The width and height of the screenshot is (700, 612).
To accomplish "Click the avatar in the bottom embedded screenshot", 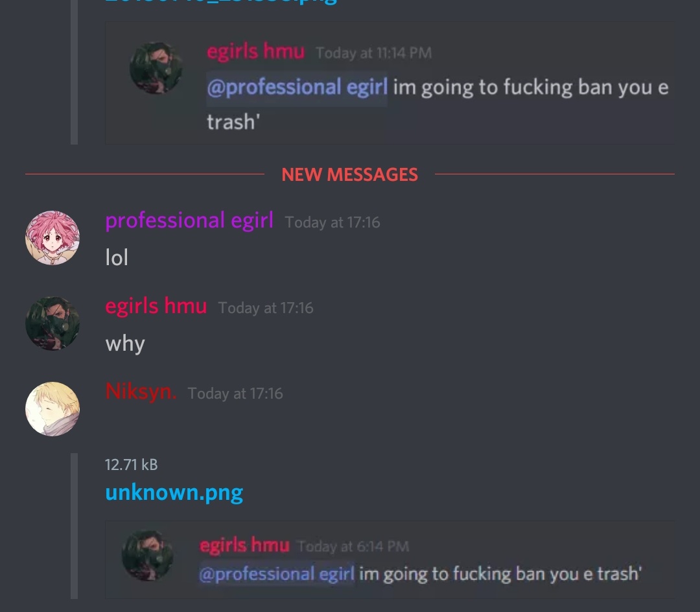I will pyautogui.click(x=147, y=556).
